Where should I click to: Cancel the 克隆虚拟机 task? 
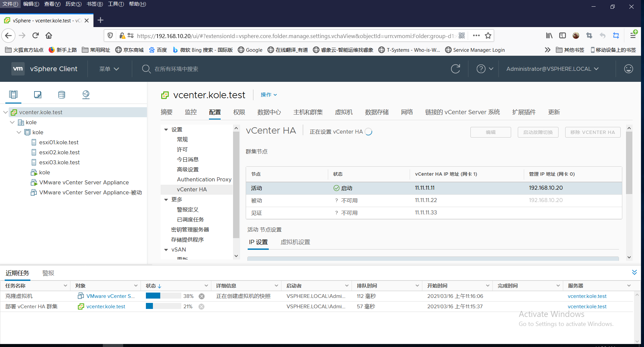tap(201, 296)
